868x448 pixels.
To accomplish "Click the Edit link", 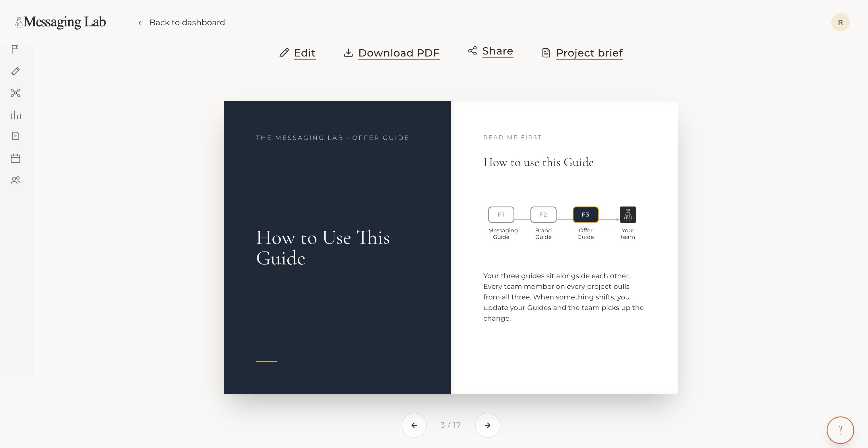I will click(305, 53).
